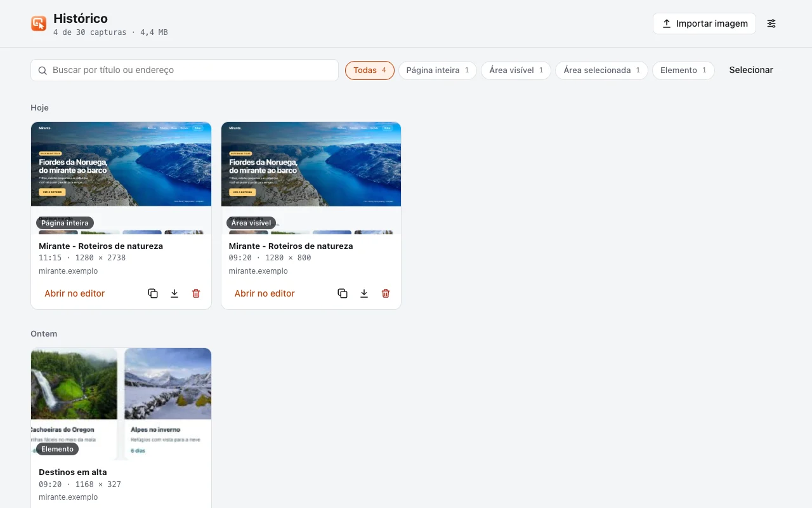Click the Histórico page heading

[81, 18]
